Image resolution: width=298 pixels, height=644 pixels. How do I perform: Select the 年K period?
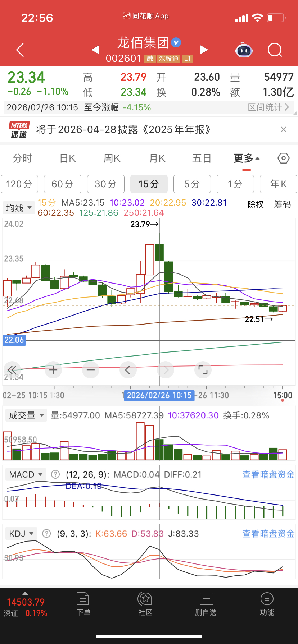(x=278, y=184)
